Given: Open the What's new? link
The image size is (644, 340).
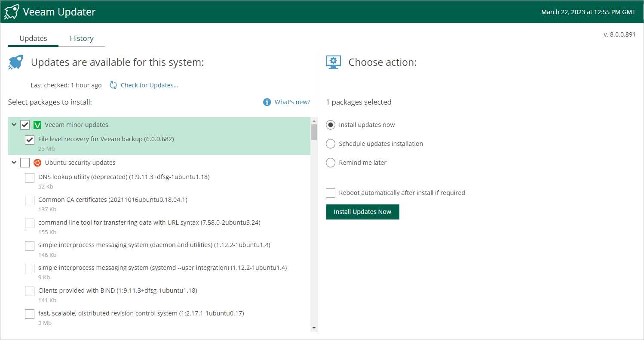Looking at the screenshot, I should click(x=292, y=102).
